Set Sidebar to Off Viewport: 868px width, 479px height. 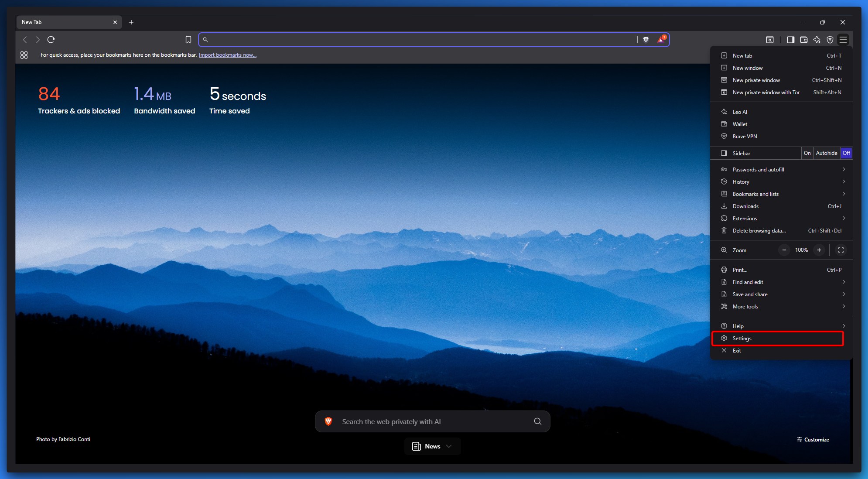[846, 153]
